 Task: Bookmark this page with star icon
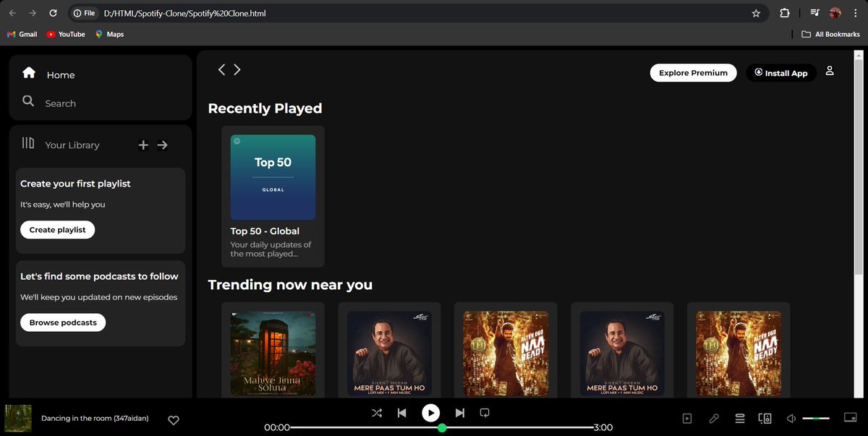756,13
